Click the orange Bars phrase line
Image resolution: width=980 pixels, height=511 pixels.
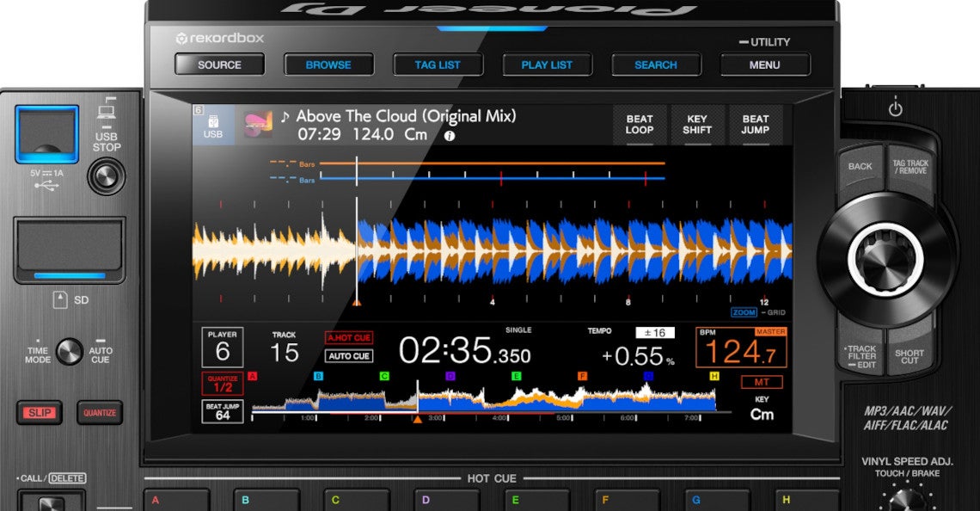[492, 163]
